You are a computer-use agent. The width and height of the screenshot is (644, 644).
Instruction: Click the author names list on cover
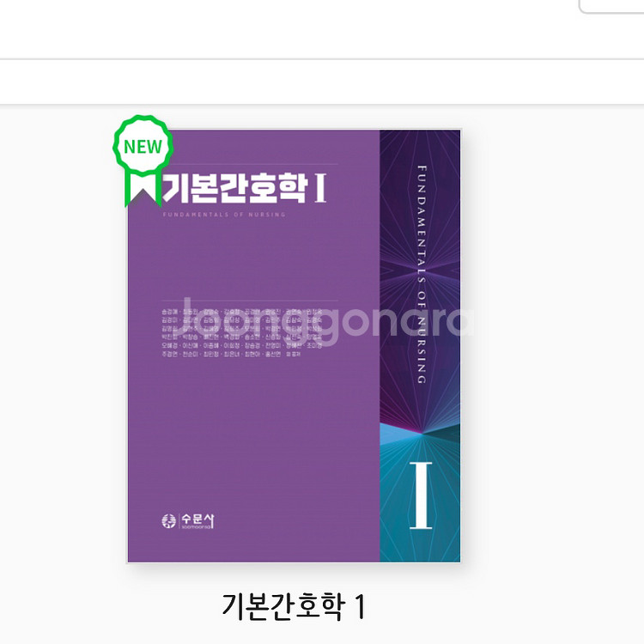[242, 332]
